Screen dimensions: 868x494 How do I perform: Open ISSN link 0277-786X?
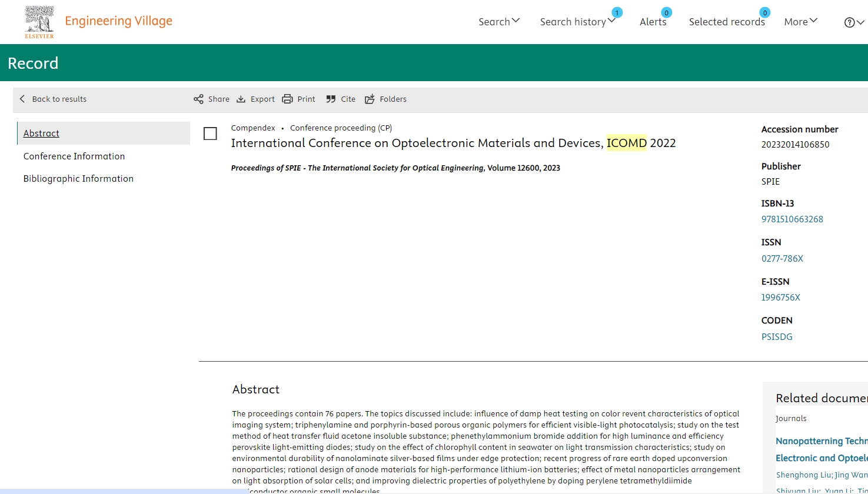pyautogui.click(x=782, y=258)
